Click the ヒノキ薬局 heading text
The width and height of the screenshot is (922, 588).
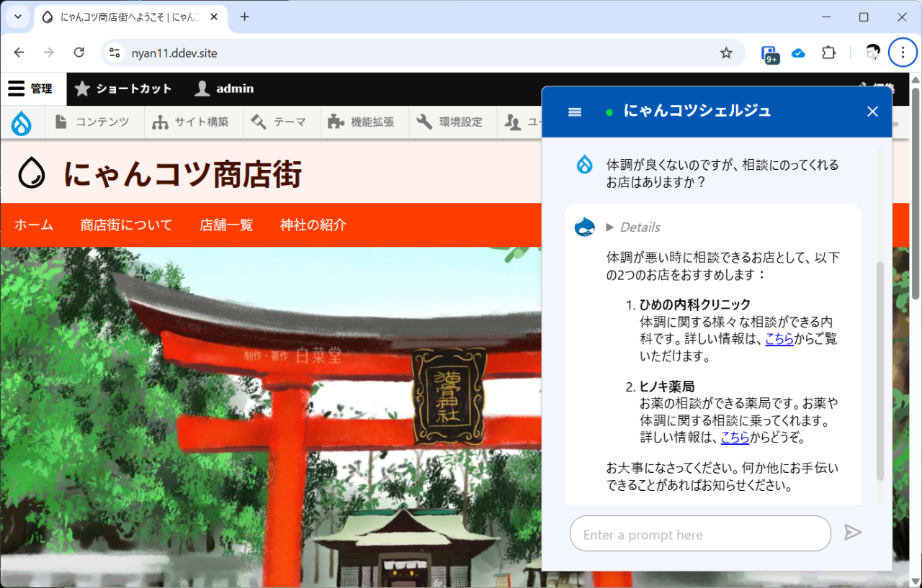pos(667,386)
